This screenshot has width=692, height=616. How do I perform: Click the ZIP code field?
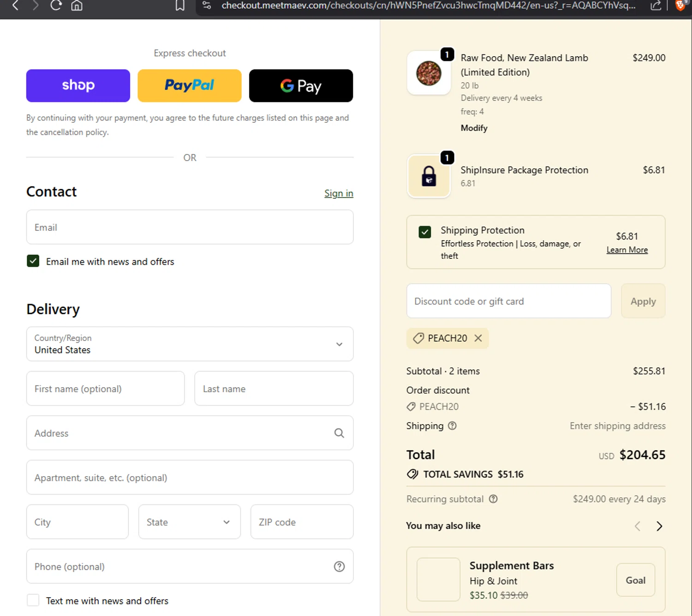pos(302,521)
